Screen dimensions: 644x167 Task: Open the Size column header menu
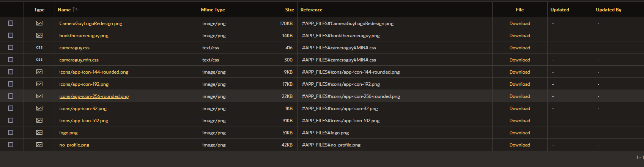[x=290, y=10]
